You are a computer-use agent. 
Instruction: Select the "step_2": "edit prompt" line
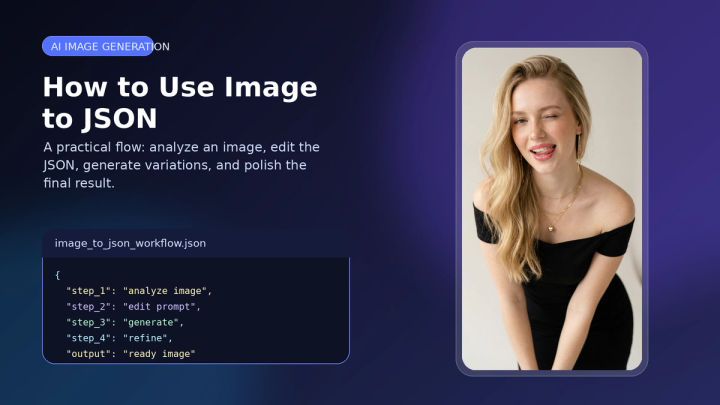point(133,306)
